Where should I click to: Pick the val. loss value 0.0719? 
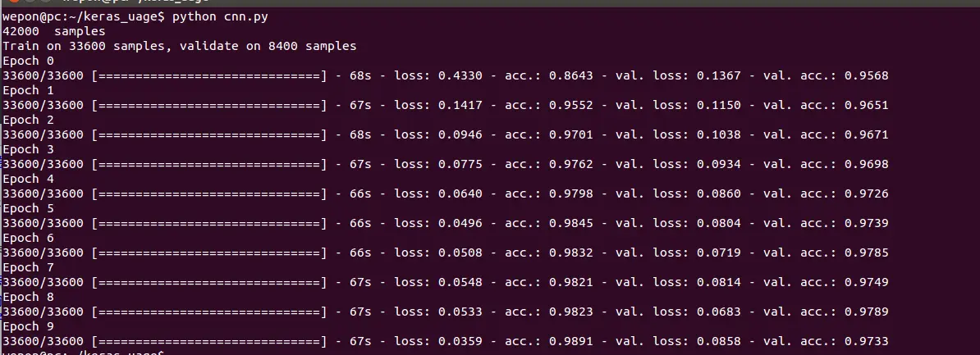pos(719,253)
